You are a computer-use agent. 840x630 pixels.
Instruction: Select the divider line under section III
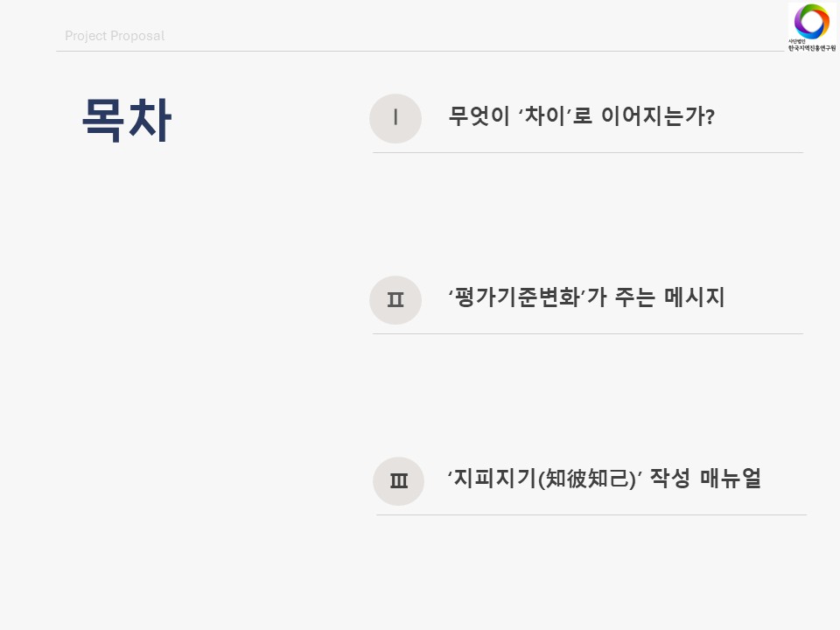click(591, 514)
